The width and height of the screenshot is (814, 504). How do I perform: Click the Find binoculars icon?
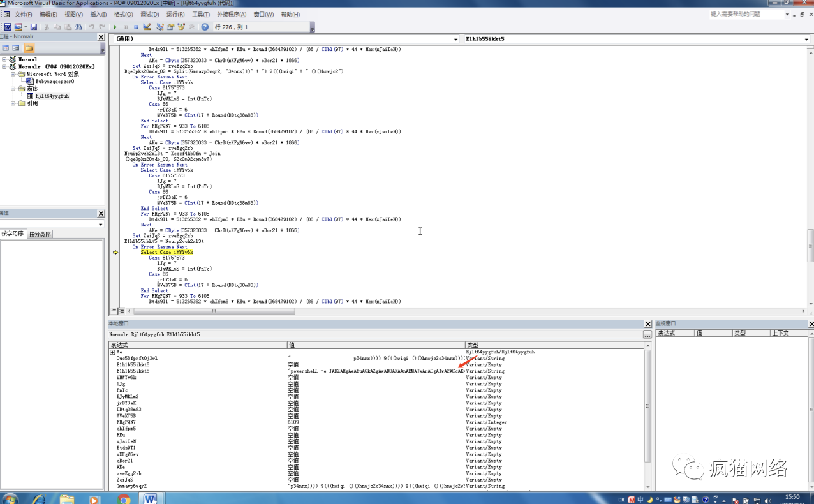click(78, 27)
